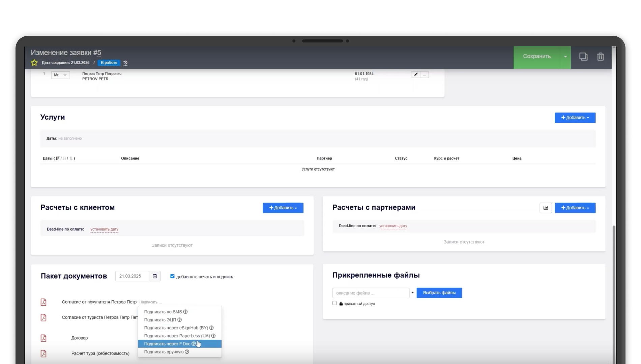Enable приватный доступ checkbox
This screenshot has height=364, width=641.
(x=334, y=303)
